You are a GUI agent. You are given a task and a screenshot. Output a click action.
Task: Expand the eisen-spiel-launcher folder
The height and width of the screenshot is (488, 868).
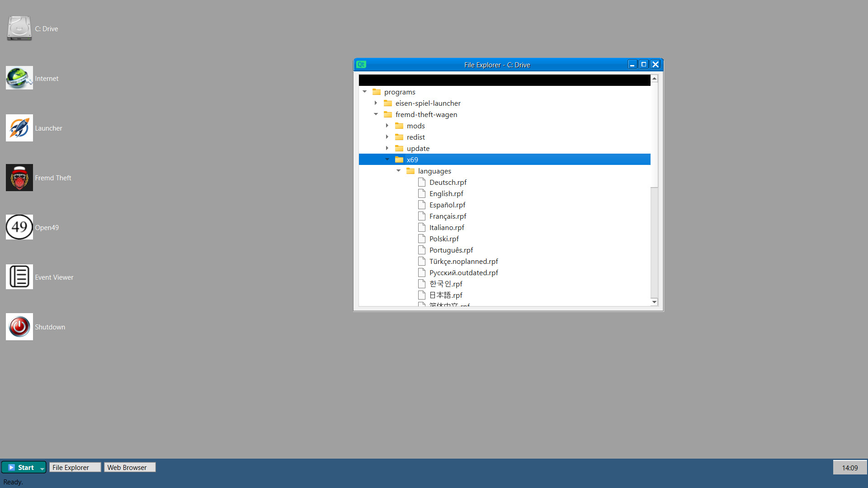pos(376,103)
